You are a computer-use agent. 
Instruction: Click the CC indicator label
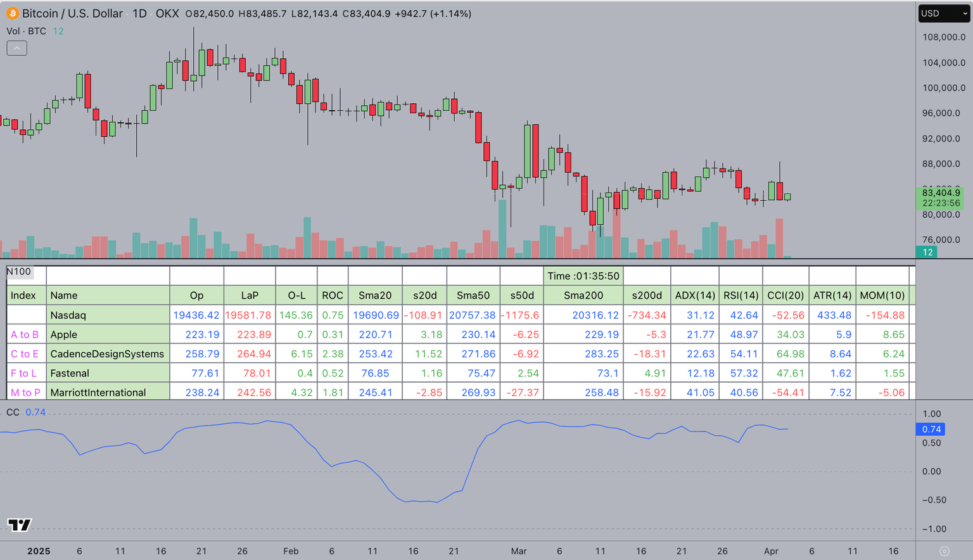click(13, 412)
